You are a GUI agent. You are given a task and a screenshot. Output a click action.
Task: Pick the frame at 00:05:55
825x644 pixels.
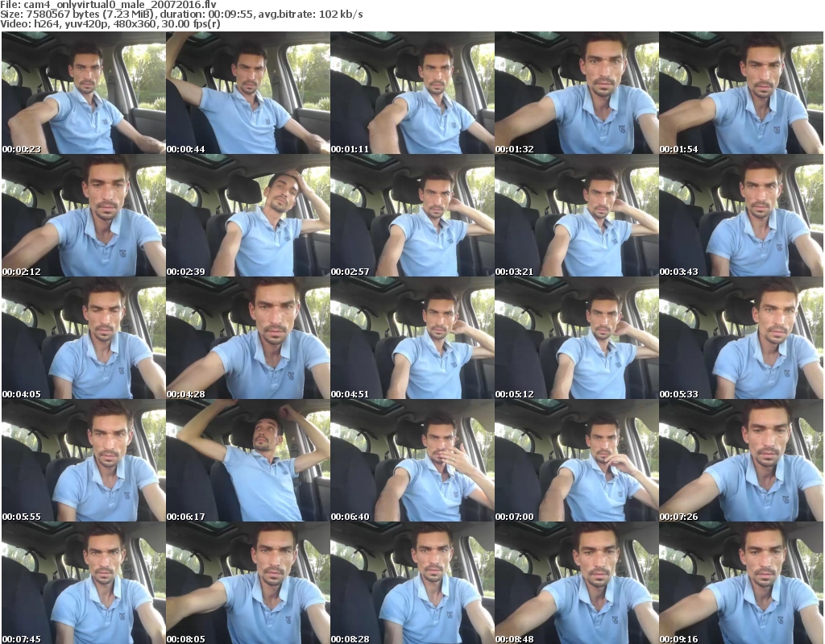(84, 460)
